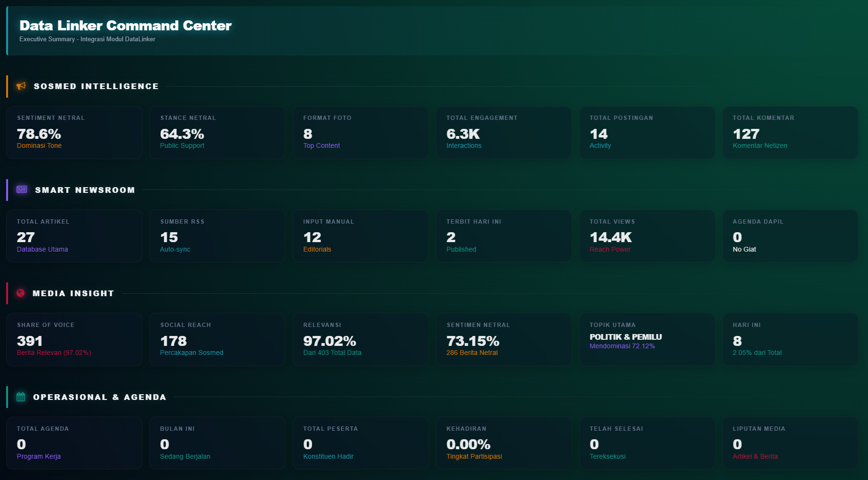Click the Top Content label
This screenshot has height=480, width=868.
322,146
